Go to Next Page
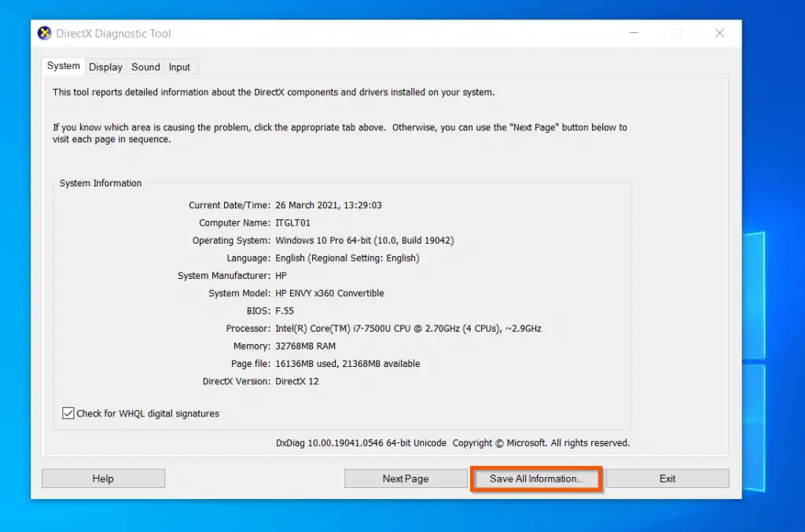 [406, 479]
